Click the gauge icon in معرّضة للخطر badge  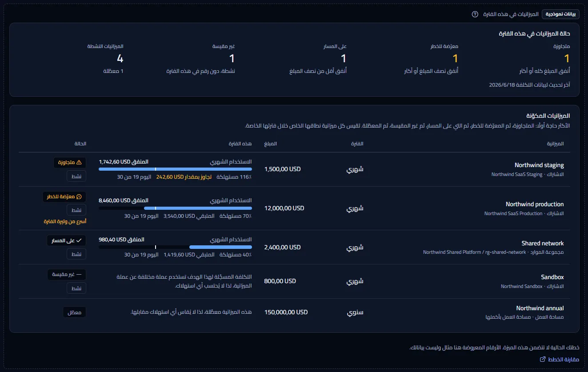point(79,196)
